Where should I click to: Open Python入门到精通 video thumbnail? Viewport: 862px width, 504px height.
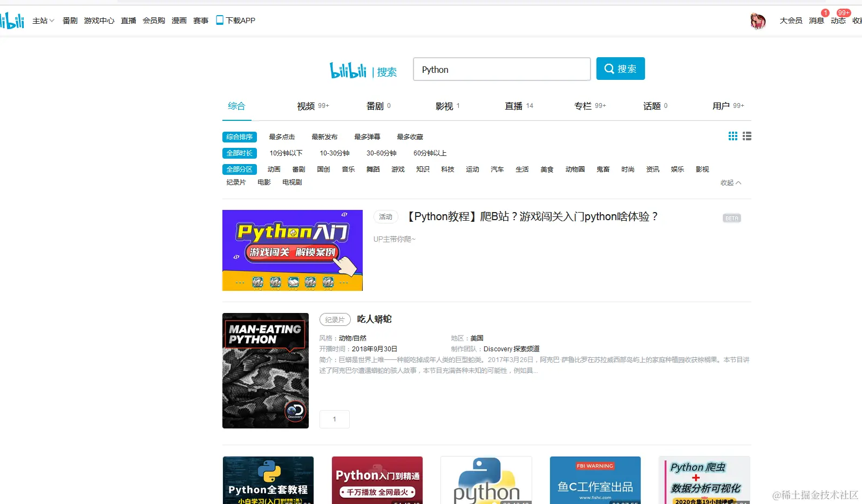coord(377,480)
